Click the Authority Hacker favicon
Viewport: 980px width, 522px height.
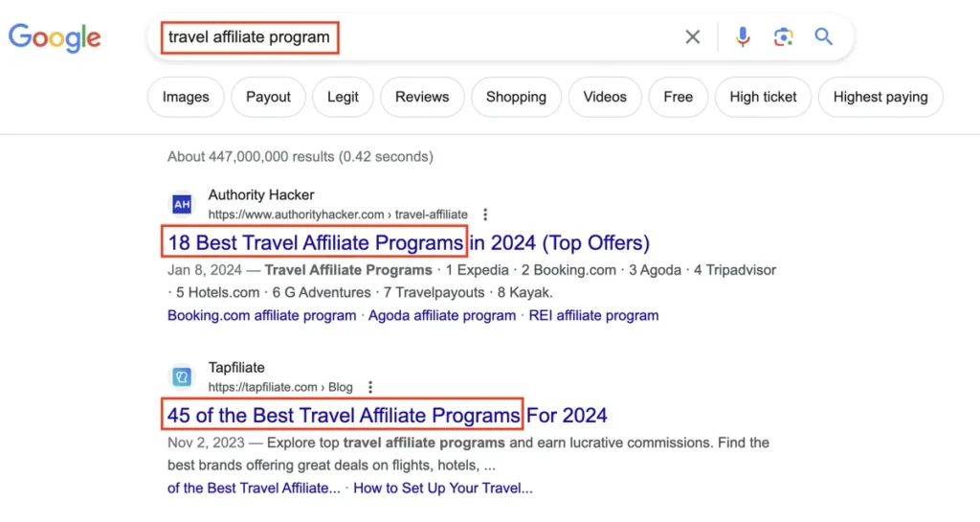click(x=182, y=204)
